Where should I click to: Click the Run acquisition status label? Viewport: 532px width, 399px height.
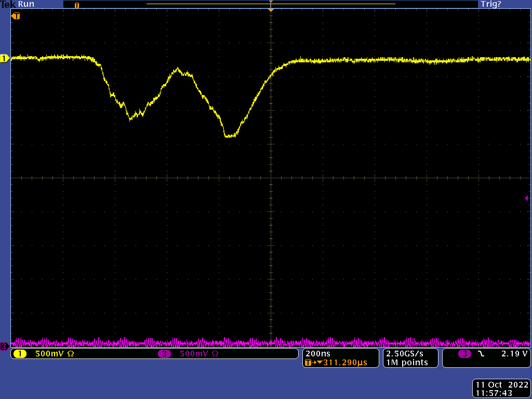click(26, 4)
